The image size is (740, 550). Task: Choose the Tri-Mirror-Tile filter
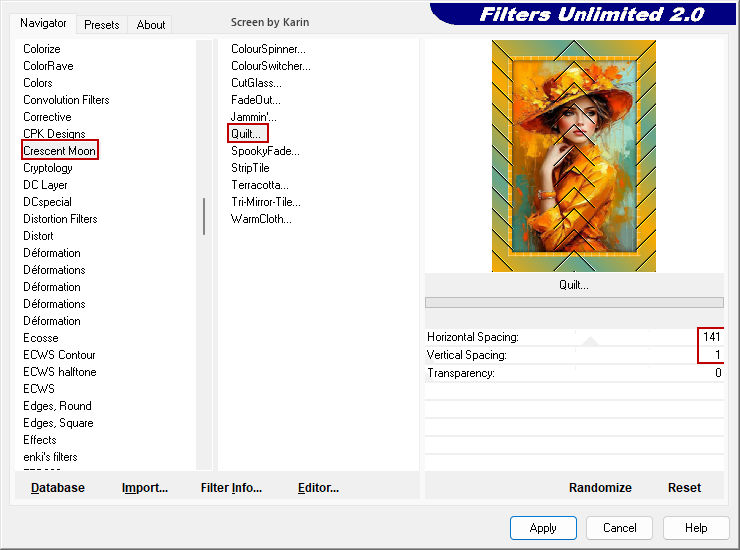point(266,202)
